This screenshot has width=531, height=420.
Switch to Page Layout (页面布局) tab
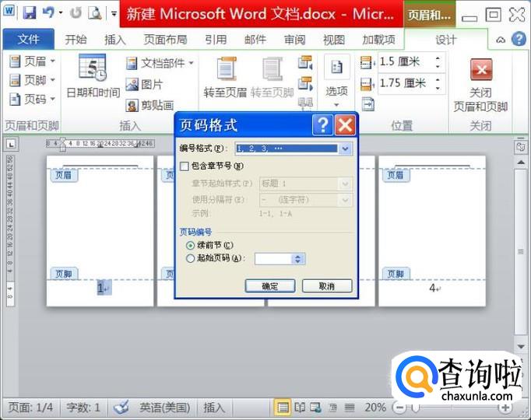165,40
